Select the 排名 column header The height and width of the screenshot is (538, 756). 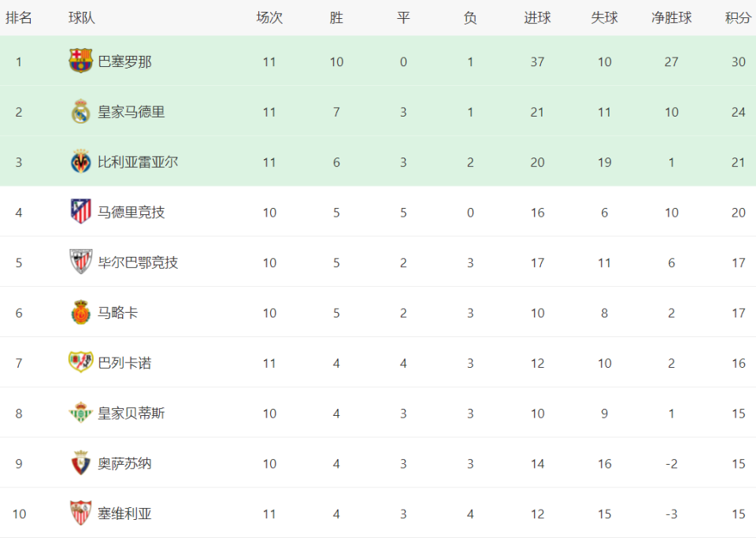19,18
